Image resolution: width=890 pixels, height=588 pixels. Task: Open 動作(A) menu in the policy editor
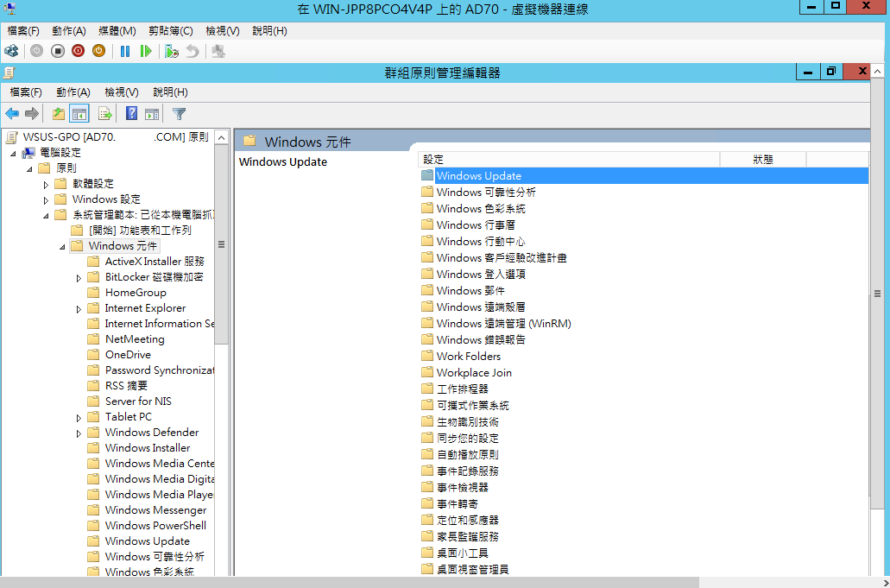(73, 92)
